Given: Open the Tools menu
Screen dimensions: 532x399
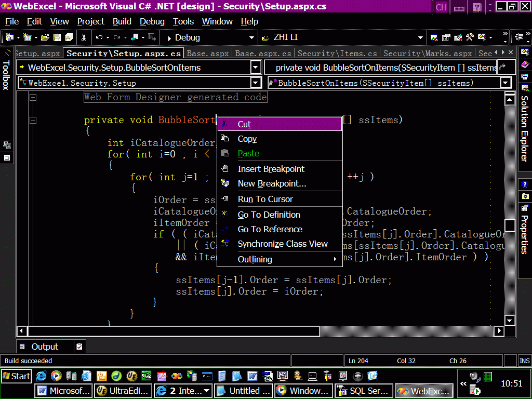Looking at the screenshot, I should [x=183, y=21].
